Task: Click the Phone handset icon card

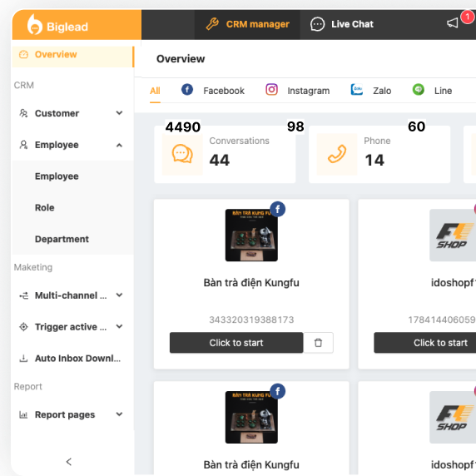Action: pyautogui.click(x=337, y=154)
